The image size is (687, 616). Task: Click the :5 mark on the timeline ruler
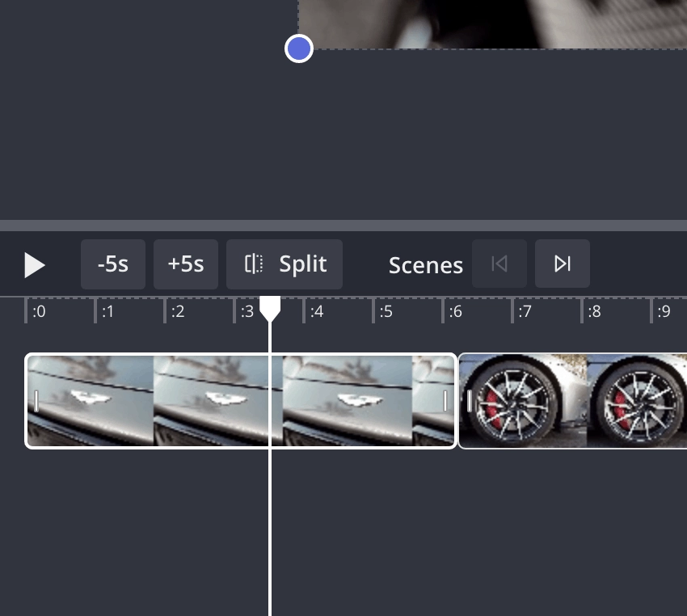click(x=385, y=311)
